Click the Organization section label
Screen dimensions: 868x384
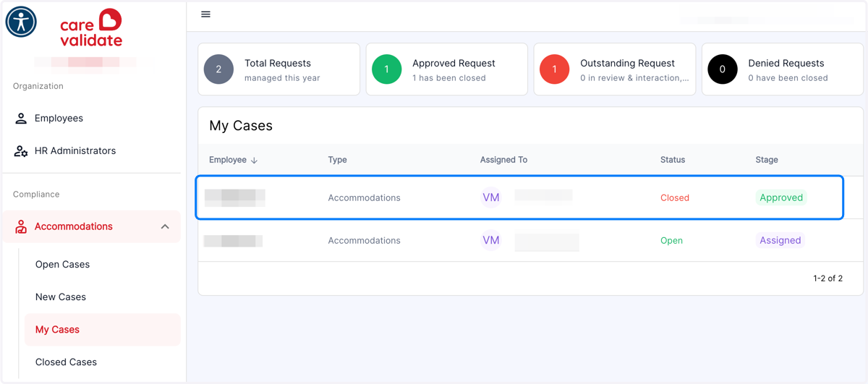tap(38, 86)
